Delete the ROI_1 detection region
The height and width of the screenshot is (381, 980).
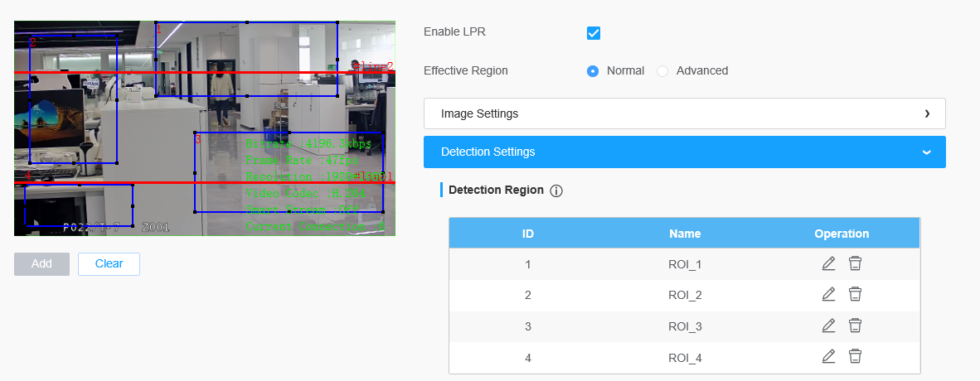click(855, 263)
